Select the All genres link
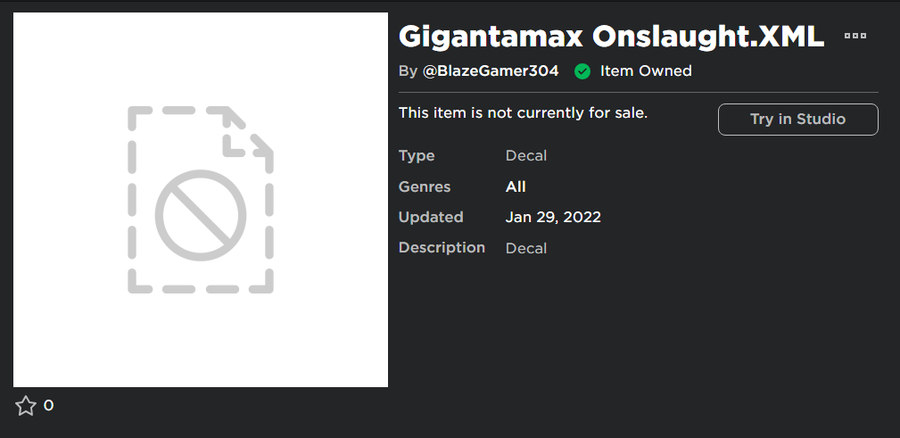Image resolution: width=900 pixels, height=438 pixels. point(516,186)
